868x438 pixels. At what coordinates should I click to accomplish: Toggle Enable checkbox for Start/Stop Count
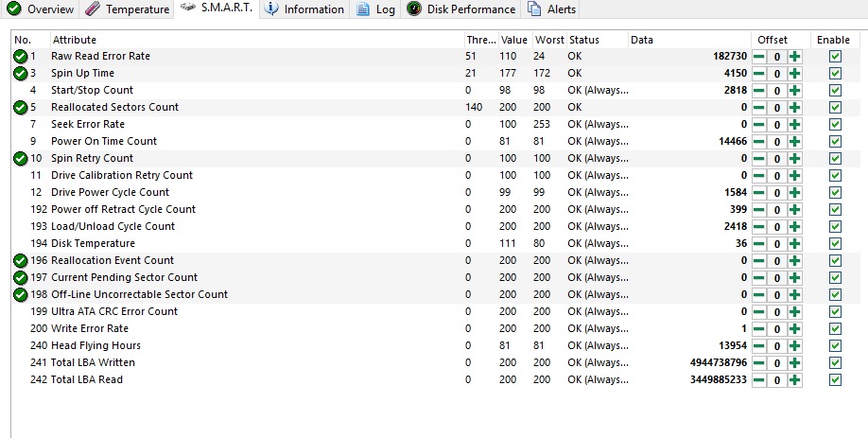pyautogui.click(x=835, y=90)
